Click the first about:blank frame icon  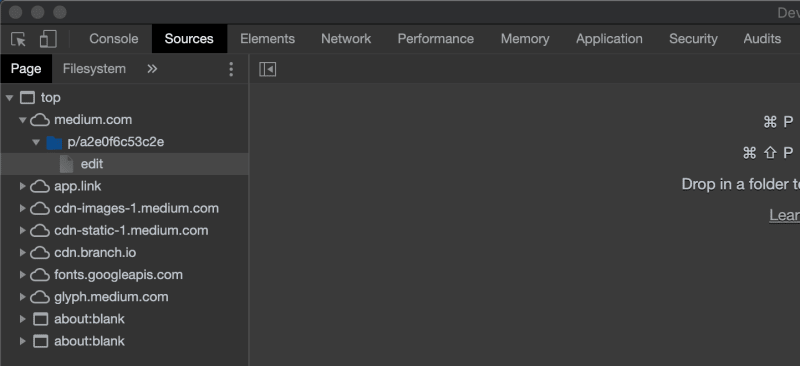40,320
